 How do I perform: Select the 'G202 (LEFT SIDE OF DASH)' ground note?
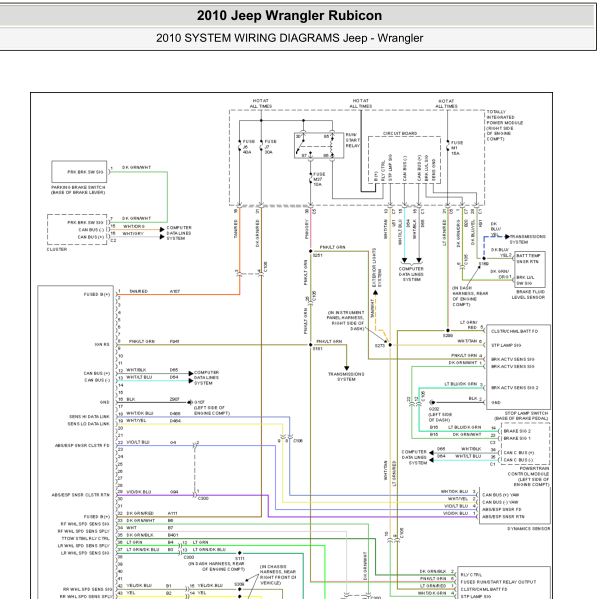[439, 414]
